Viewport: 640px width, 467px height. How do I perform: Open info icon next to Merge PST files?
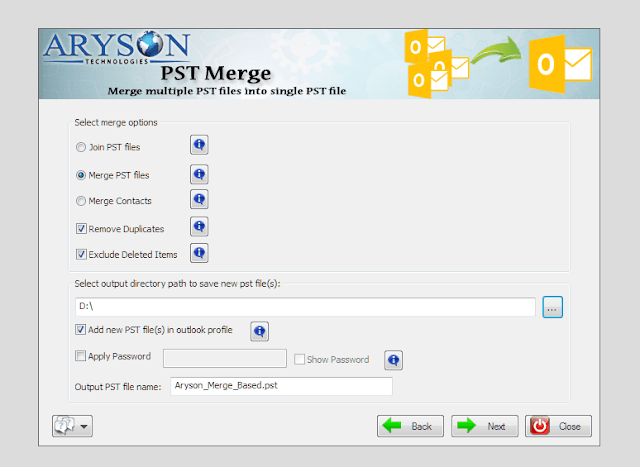[x=199, y=175]
